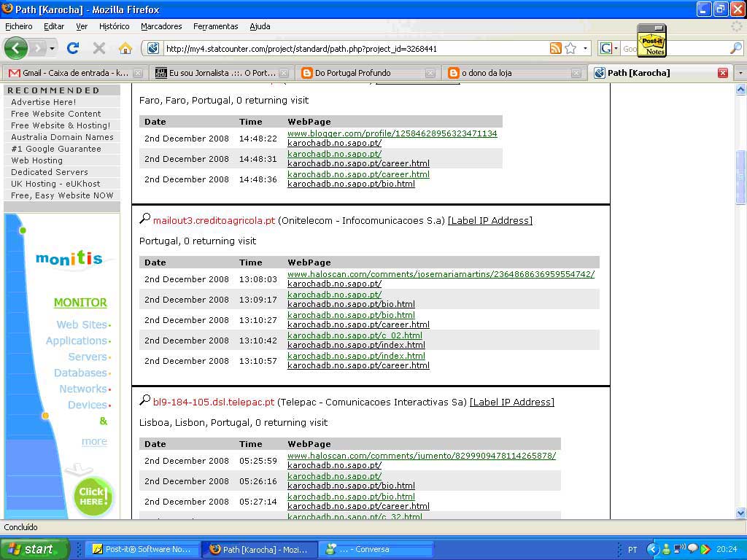This screenshot has height=560, width=747.
Task: Open the Windows start button
Action: [x=34, y=550]
